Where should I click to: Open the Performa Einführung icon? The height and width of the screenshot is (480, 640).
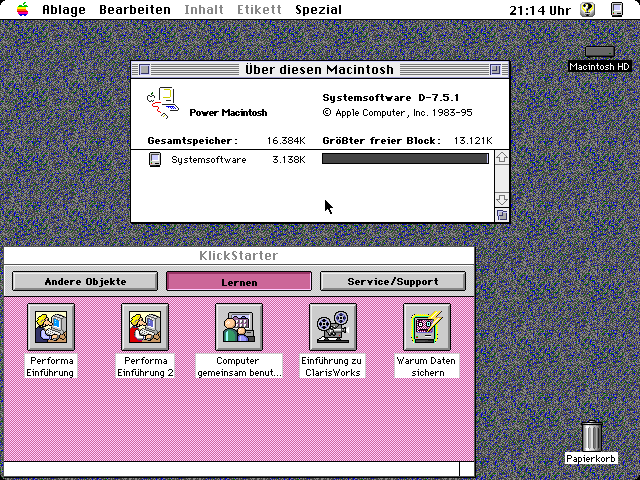click(x=51, y=327)
